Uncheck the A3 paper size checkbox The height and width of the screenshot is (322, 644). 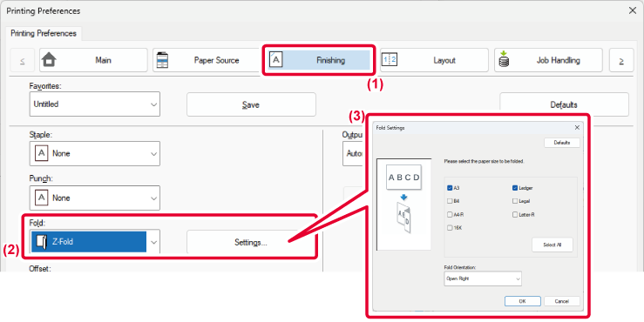pos(450,188)
